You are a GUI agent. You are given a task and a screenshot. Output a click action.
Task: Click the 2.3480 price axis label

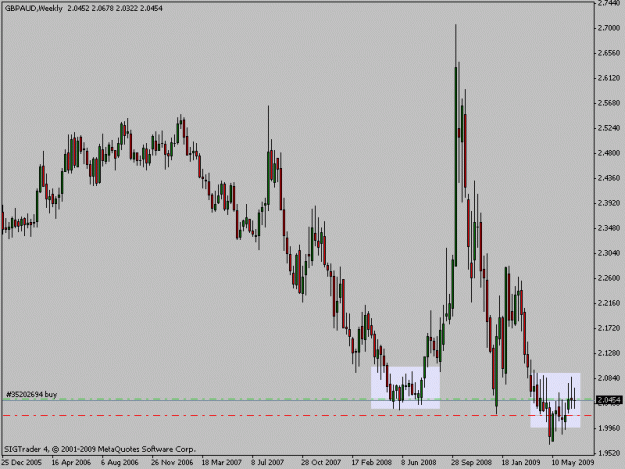click(x=609, y=228)
